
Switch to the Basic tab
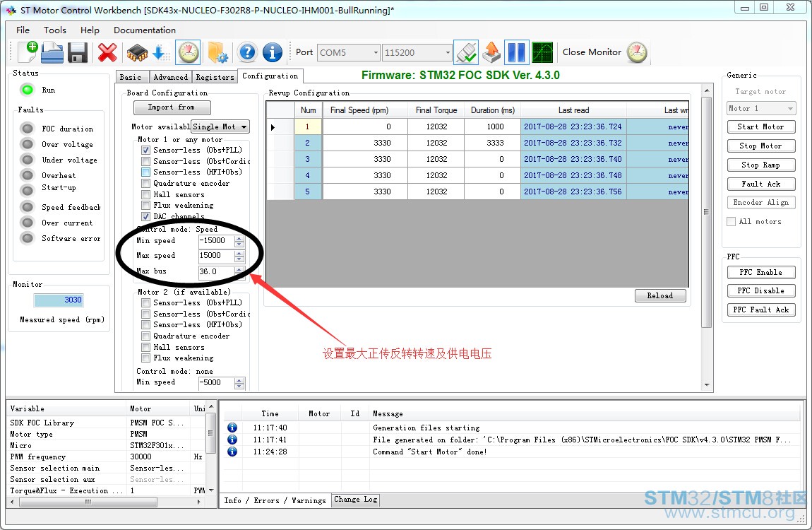tap(131, 77)
